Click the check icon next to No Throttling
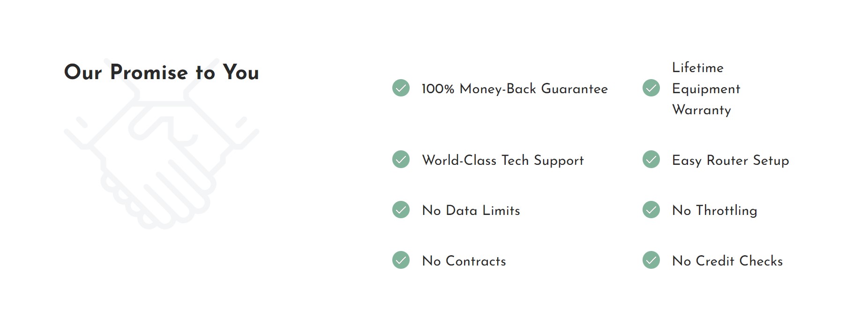This screenshot has height=310, width=868. (651, 210)
